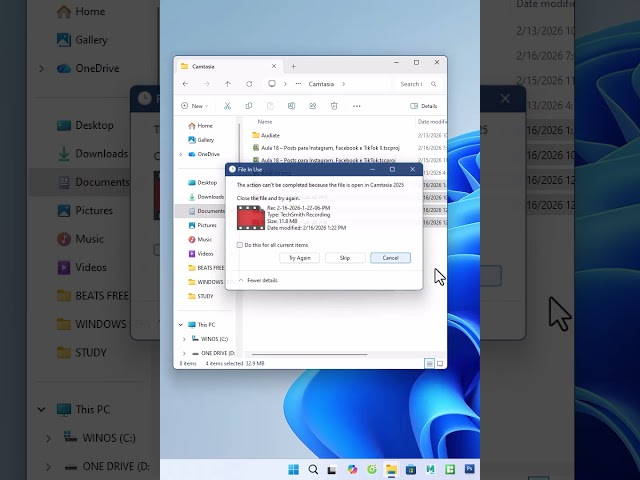Screen dimensions: 640x480
Task: Sort by the Name column header
Action: (x=265, y=122)
